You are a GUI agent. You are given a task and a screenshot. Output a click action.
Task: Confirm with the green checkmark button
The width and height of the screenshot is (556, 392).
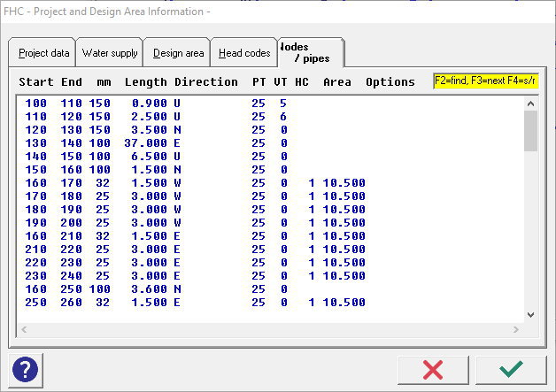(511, 368)
